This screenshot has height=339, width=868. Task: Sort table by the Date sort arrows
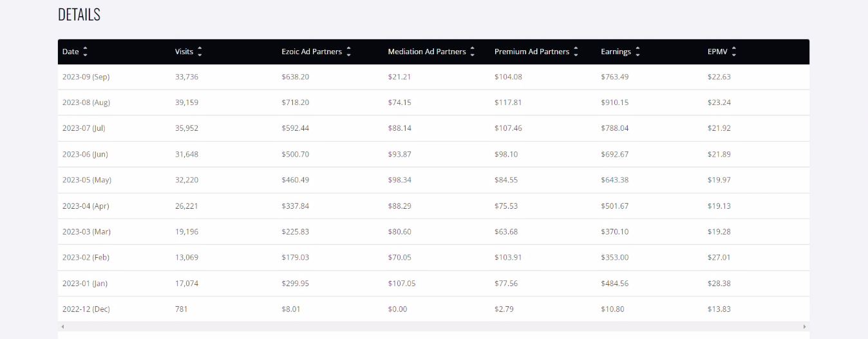point(85,52)
